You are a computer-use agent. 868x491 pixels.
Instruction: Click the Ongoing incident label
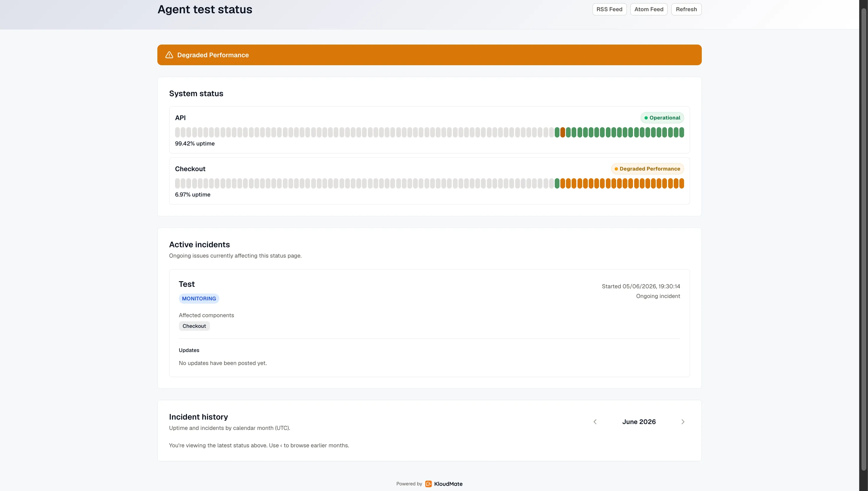click(x=658, y=296)
